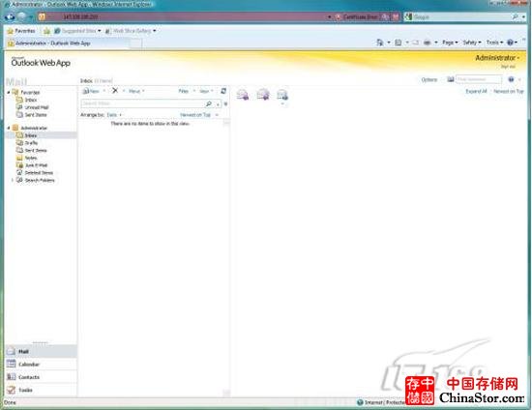The width and height of the screenshot is (532, 410).
Task: Expand advanced search chevron beside Search Inbox
Action: point(225,103)
